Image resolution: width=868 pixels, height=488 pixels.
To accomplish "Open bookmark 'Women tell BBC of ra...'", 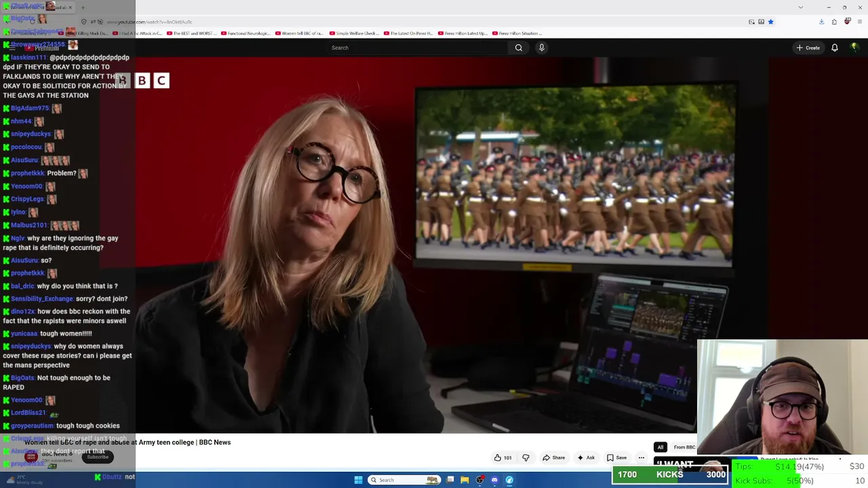I will (x=299, y=33).
